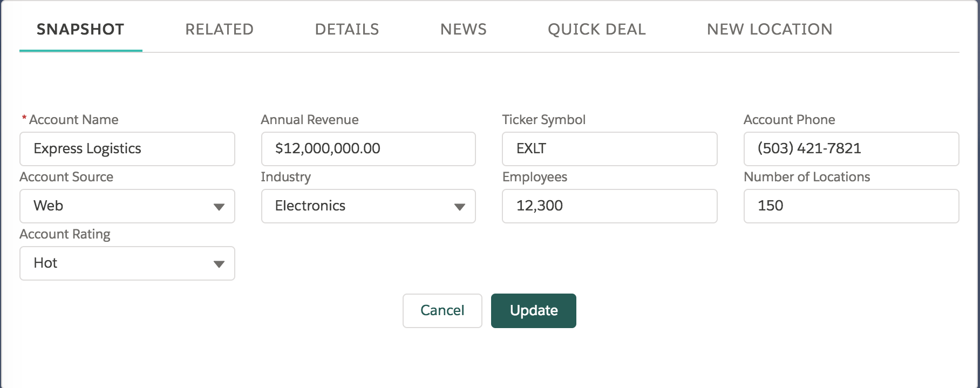Switch to the Related tab
Viewport: 980px width, 388px height.
tap(219, 29)
